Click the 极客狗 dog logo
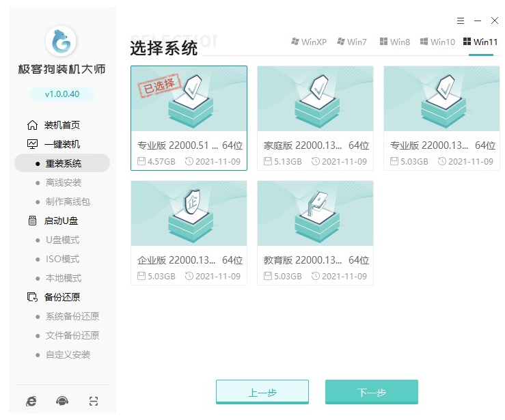 tap(62, 42)
